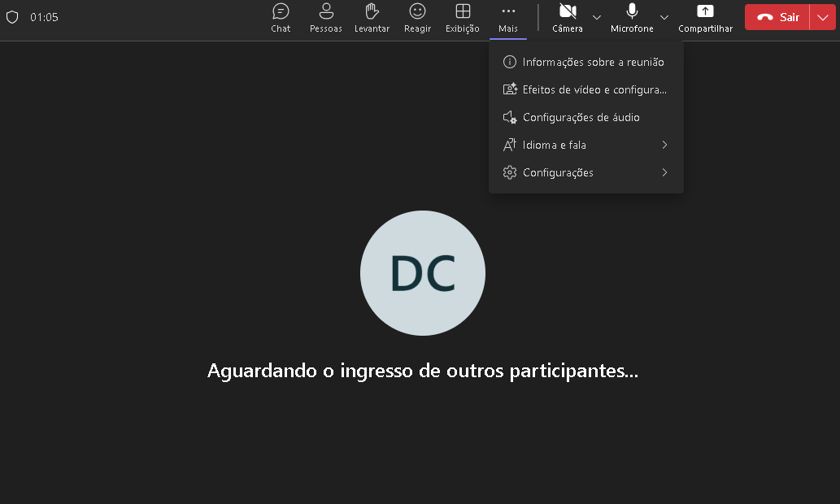
Task: Open Compartilhar to share screen
Action: point(705,18)
